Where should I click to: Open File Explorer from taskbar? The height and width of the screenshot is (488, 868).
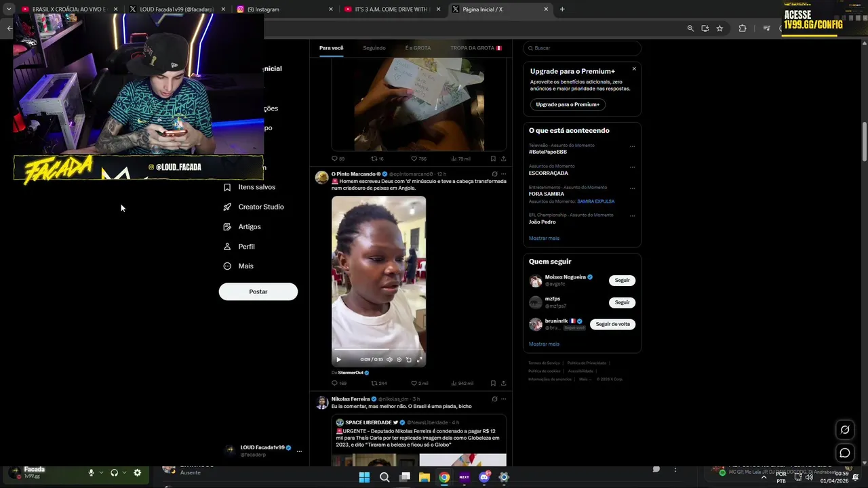425,477
